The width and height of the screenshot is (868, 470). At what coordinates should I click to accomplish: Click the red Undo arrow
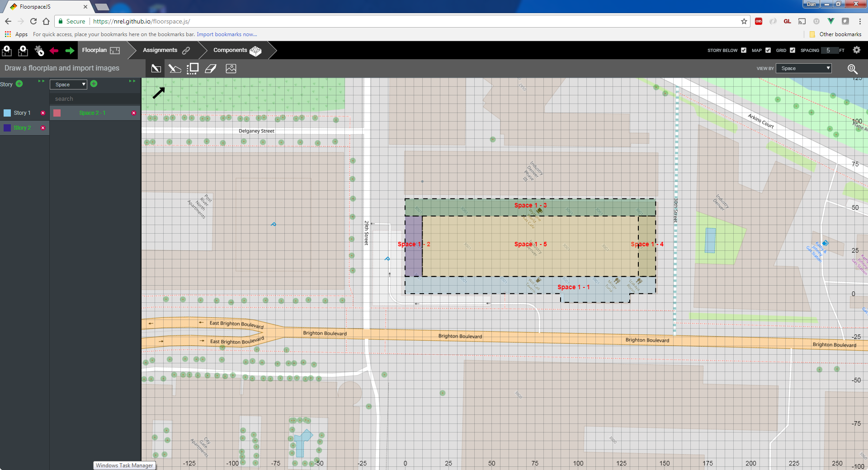[x=54, y=51]
